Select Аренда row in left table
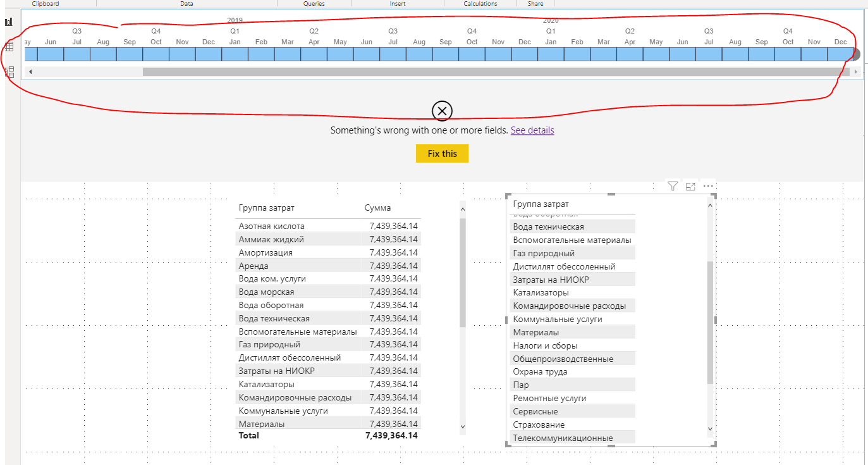 point(328,266)
